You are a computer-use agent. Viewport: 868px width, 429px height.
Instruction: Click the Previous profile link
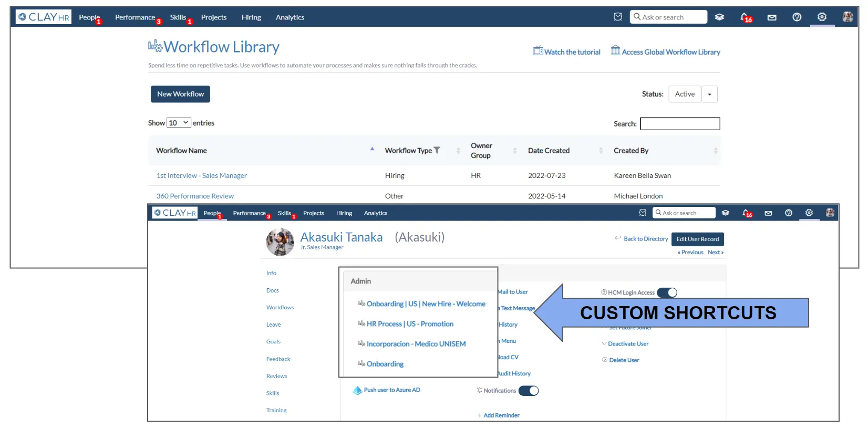(x=690, y=253)
